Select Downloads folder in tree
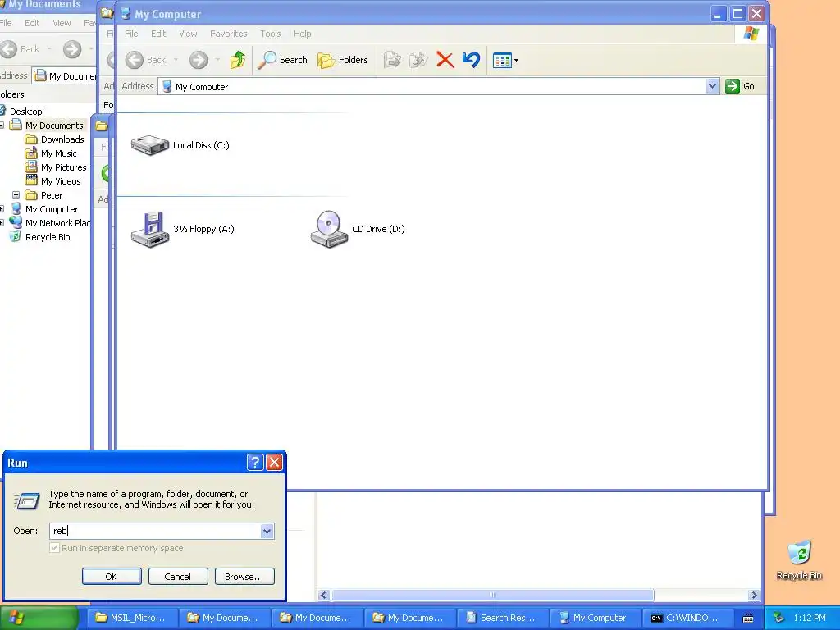 pyautogui.click(x=62, y=139)
